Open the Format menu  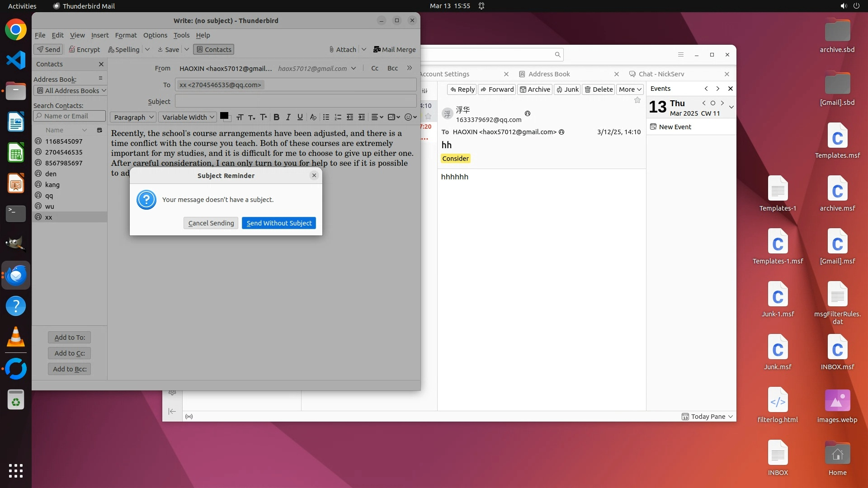126,35
